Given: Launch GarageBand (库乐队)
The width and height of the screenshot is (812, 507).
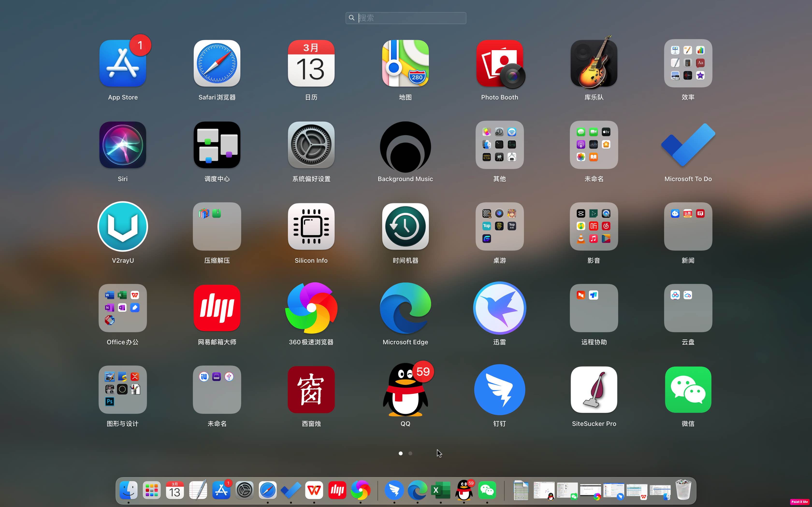Looking at the screenshot, I should 594,64.
